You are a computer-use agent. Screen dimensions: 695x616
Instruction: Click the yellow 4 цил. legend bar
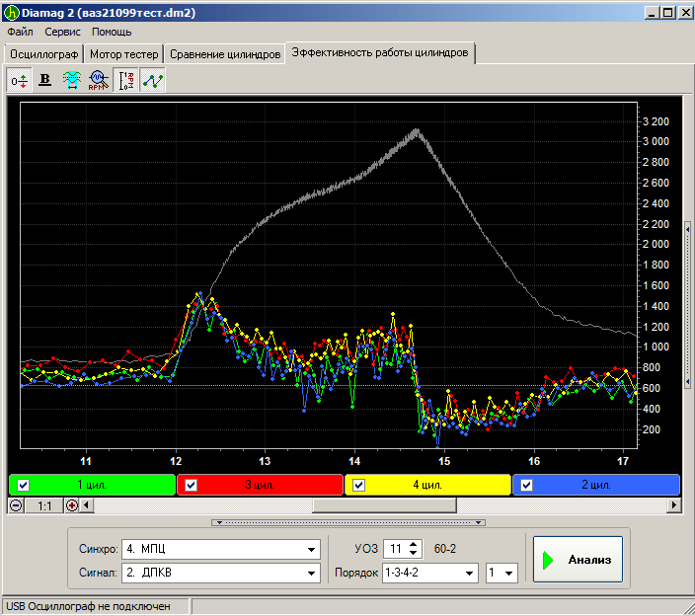[427, 485]
